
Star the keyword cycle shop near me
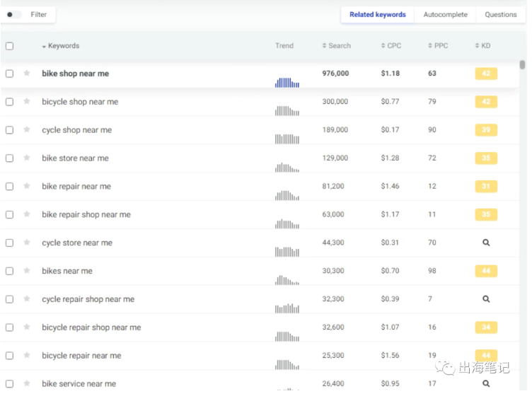point(27,129)
